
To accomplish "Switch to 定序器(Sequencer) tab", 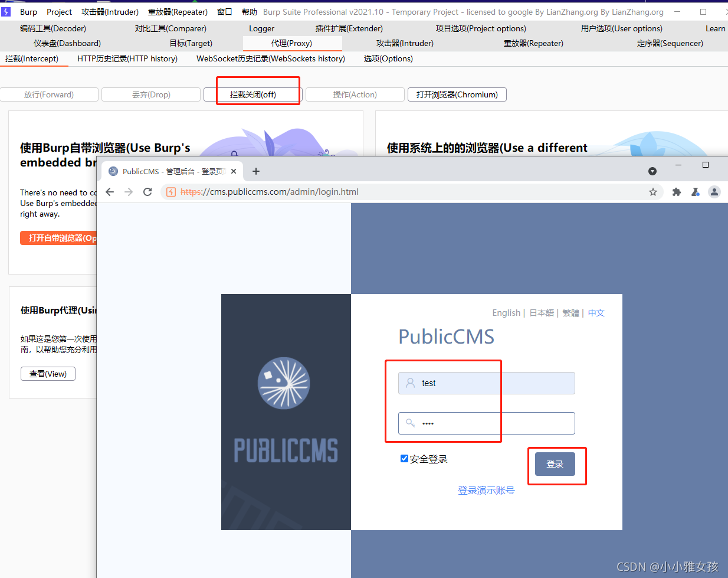I will (670, 43).
